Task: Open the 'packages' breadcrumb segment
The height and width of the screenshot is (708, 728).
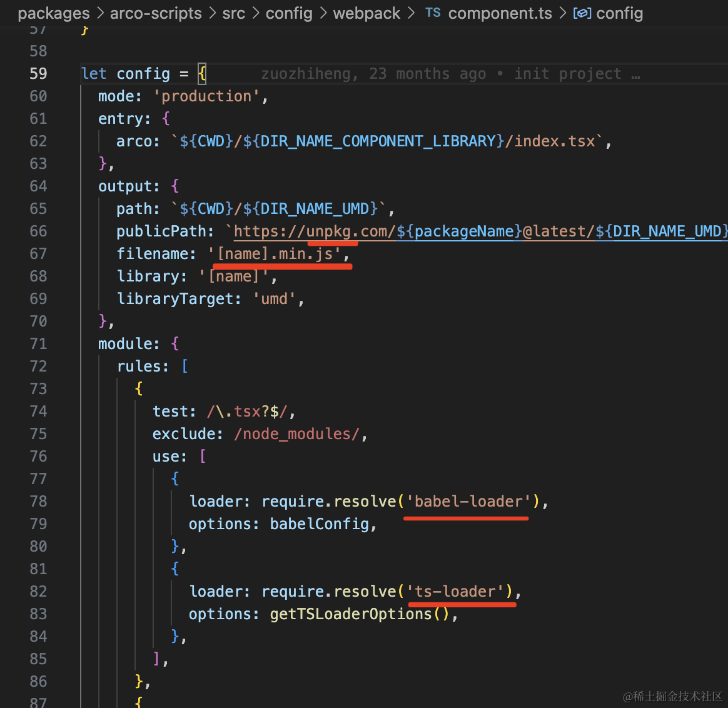Action: 53,13
